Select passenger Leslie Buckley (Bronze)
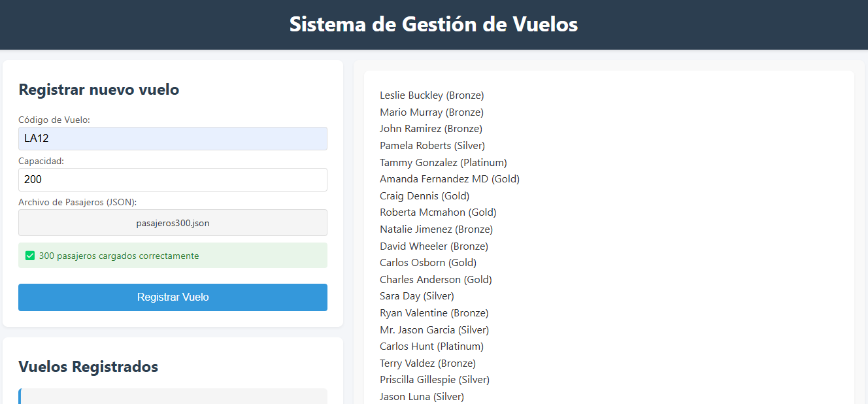Viewport: 868px width, 404px height. click(432, 95)
